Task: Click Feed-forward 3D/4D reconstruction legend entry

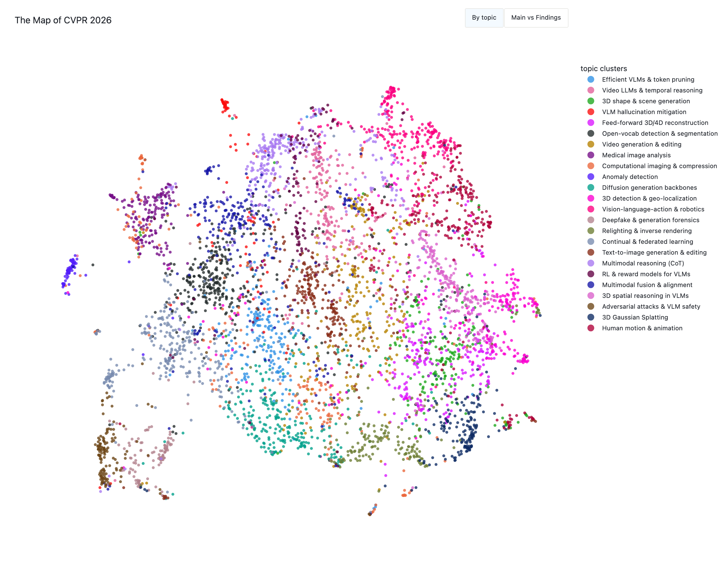Action: [648, 123]
